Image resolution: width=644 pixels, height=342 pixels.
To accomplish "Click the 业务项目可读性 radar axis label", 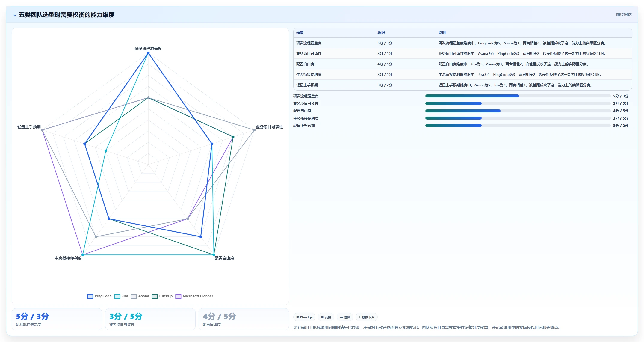I will click(269, 127).
